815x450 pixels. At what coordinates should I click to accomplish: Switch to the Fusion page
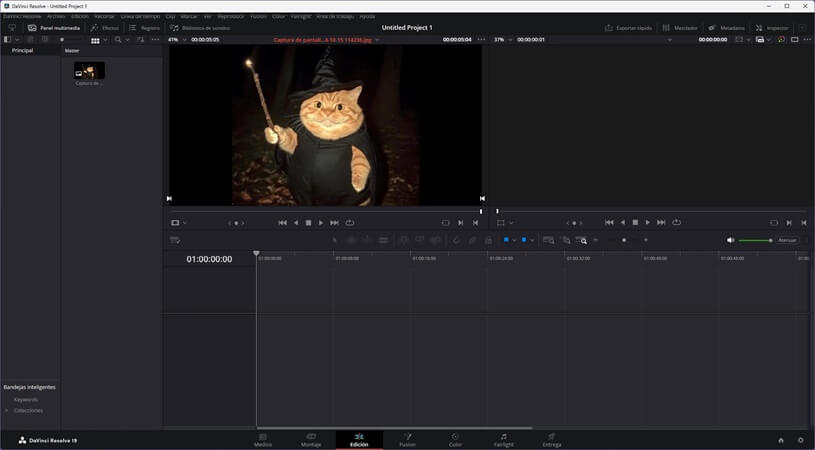coord(408,440)
